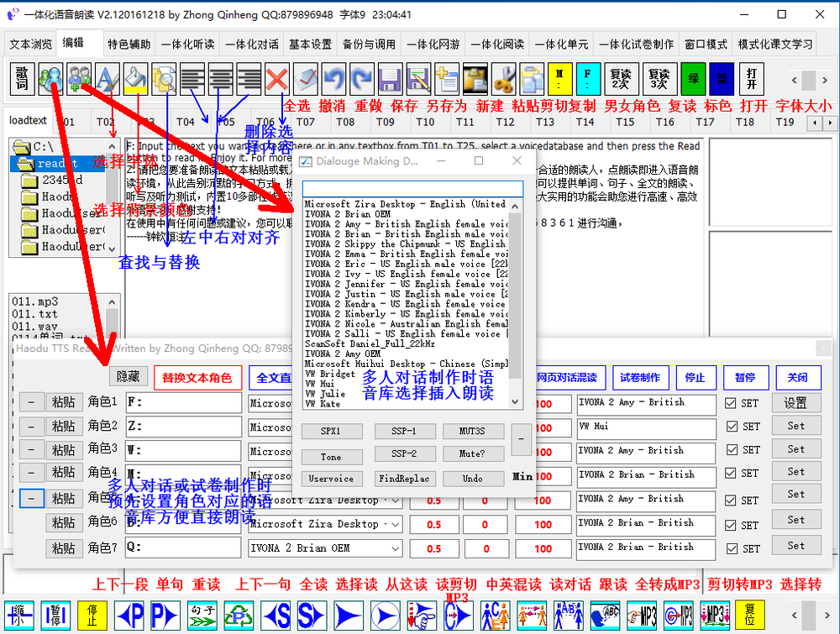Align text right using toolbar icon
This screenshot has width=840, height=634.
tap(249, 79)
